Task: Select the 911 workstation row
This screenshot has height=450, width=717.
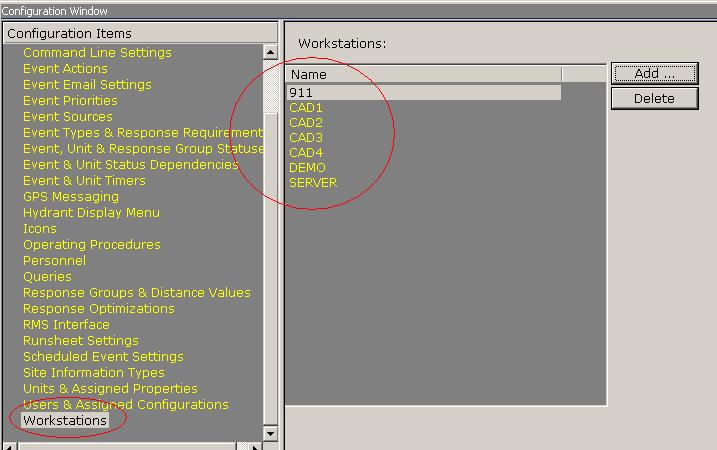Action: point(301,92)
